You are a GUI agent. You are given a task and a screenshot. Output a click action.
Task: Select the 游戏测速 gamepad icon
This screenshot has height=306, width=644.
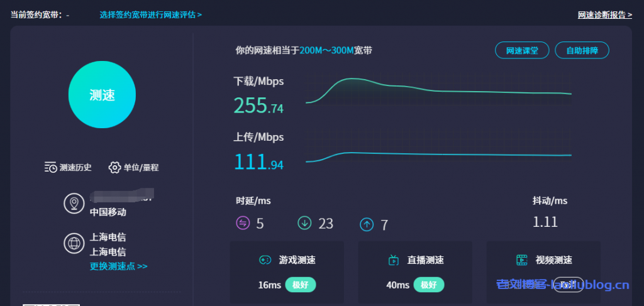pyautogui.click(x=265, y=260)
